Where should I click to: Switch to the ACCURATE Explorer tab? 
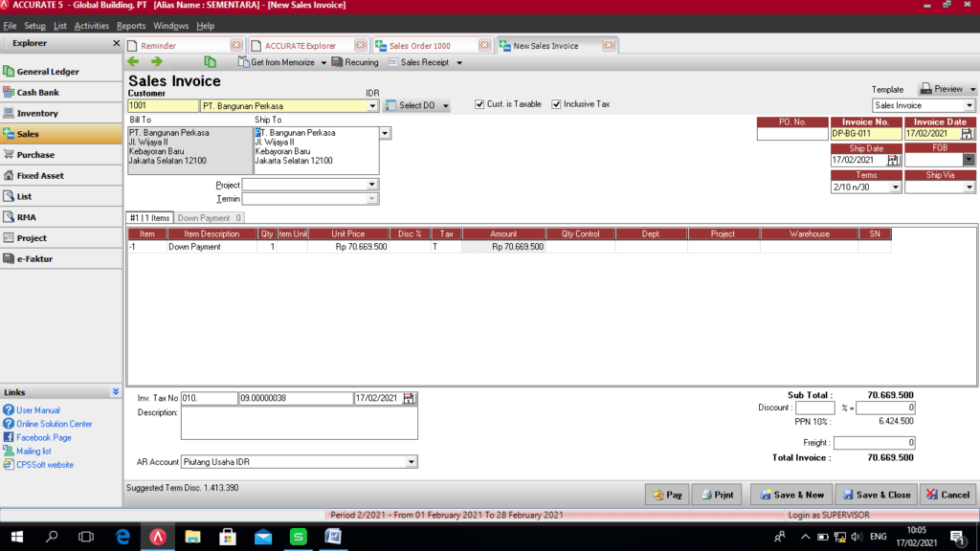301,46
